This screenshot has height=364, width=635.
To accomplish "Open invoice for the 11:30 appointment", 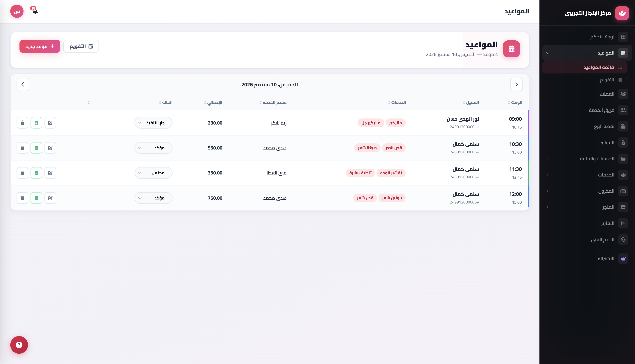I will click(x=36, y=173).
